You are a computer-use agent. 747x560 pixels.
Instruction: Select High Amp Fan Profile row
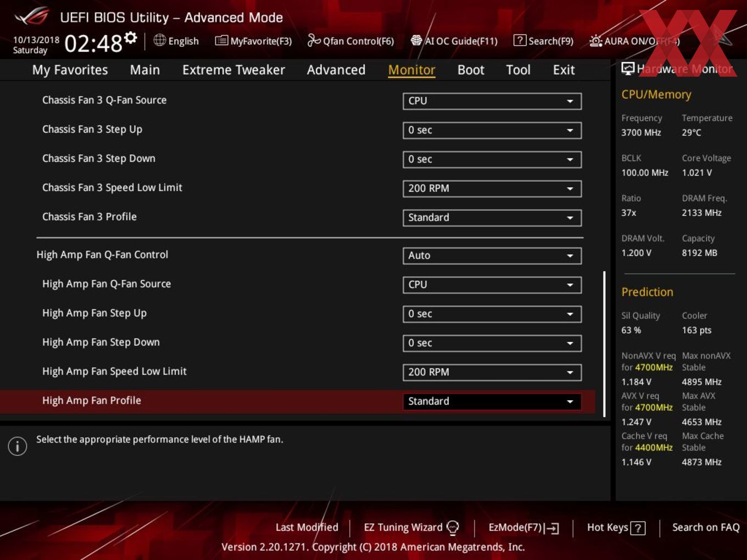(297, 401)
